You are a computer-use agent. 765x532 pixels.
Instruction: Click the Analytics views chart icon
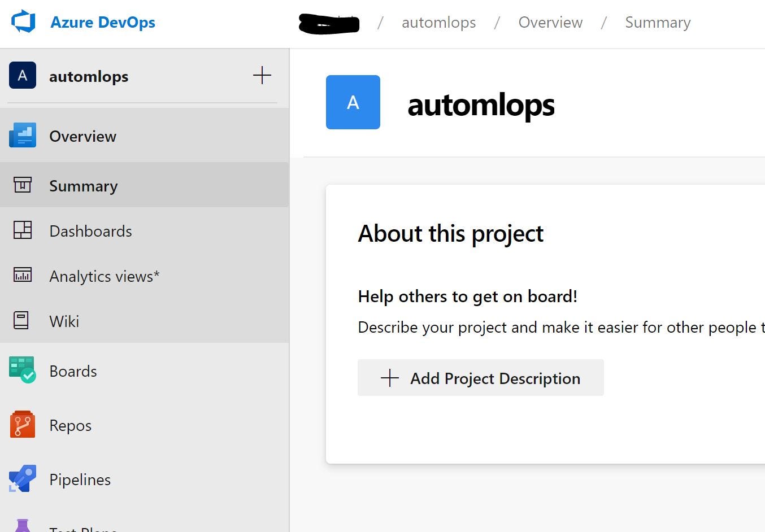[x=23, y=275]
